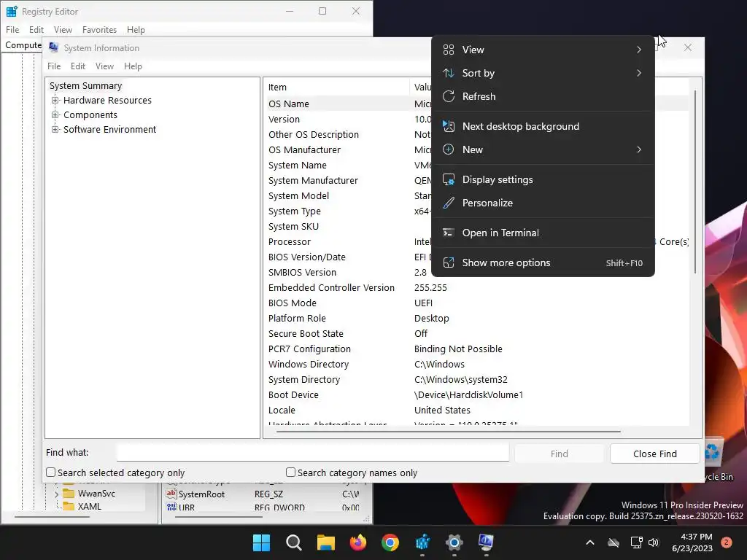
Task: Expand the Sort by submenu arrow
Action: tap(639, 73)
